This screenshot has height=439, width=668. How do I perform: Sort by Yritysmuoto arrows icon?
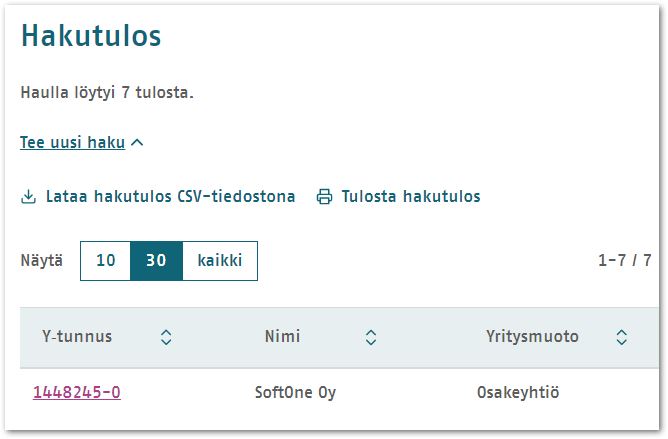pos(622,337)
